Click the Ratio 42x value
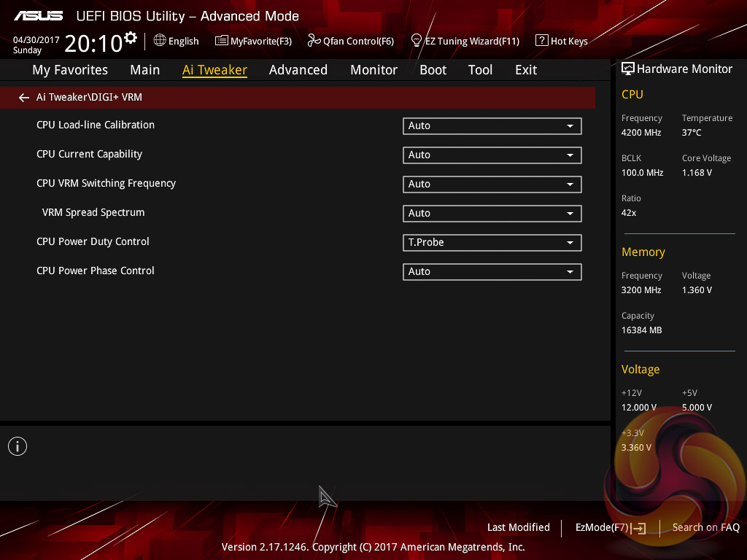The width and height of the screenshot is (747, 560). pos(629,213)
